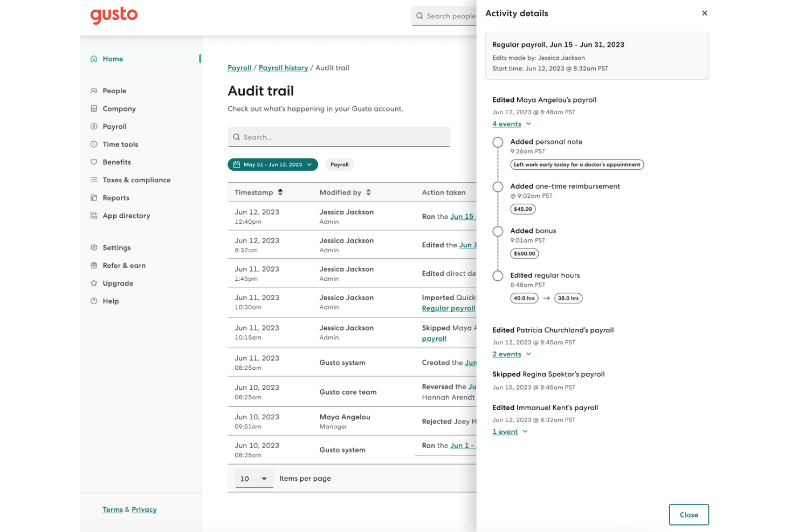Click the Benefits heart icon
Viewport: 798px width, 532px height.
(x=94, y=162)
